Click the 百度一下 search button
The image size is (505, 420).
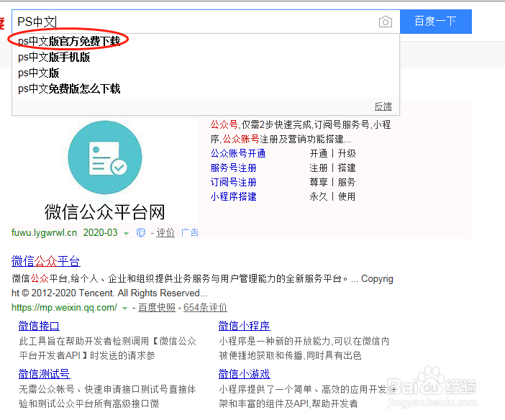point(436,22)
